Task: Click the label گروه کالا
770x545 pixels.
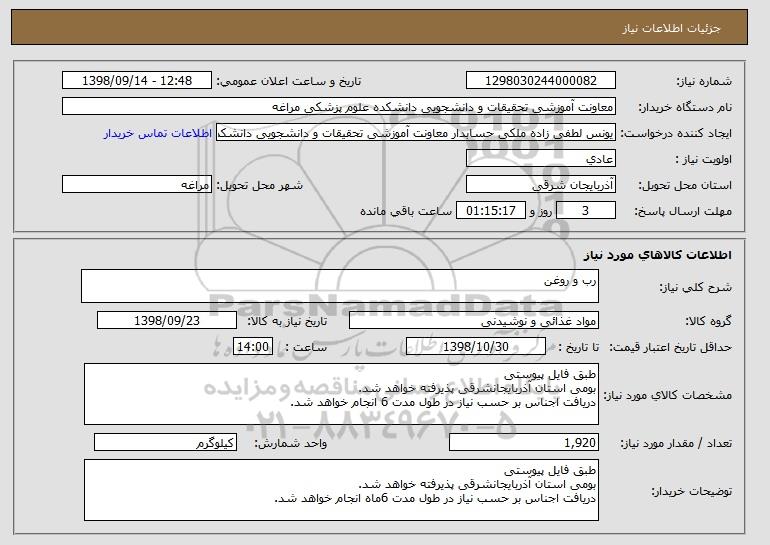Action: click(709, 322)
